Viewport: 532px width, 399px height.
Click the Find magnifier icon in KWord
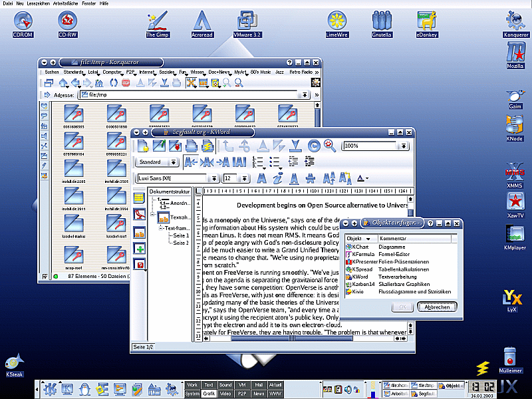329,146
